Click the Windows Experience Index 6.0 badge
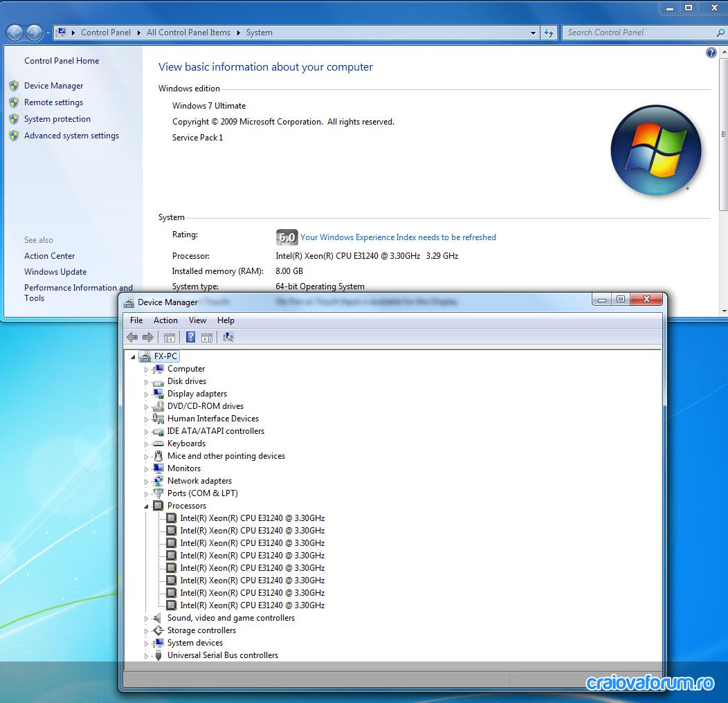728x703 pixels. coord(286,237)
